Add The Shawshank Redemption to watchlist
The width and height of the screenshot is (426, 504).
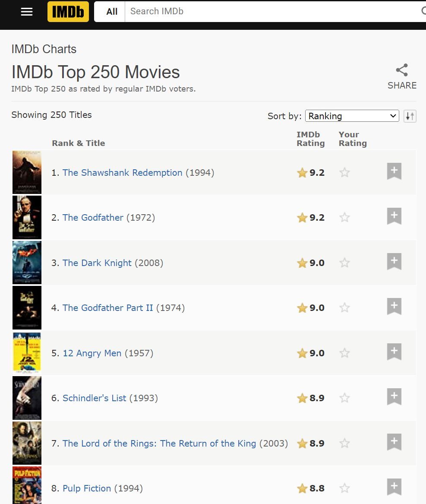394,171
